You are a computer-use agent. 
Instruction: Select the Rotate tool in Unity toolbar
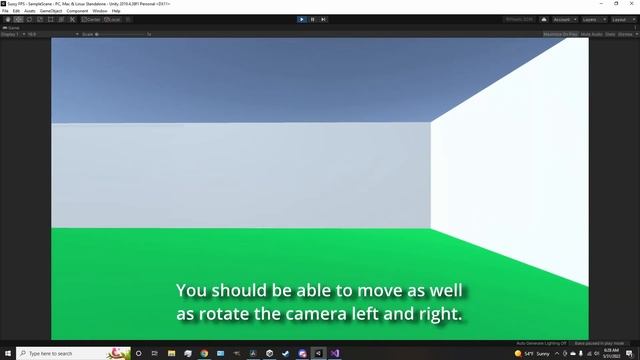click(x=29, y=20)
